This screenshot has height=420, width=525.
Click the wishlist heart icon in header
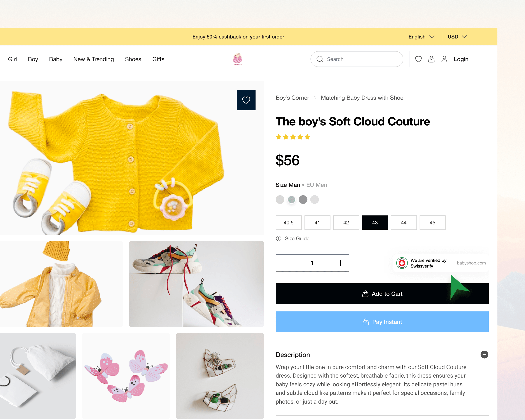tap(418, 59)
